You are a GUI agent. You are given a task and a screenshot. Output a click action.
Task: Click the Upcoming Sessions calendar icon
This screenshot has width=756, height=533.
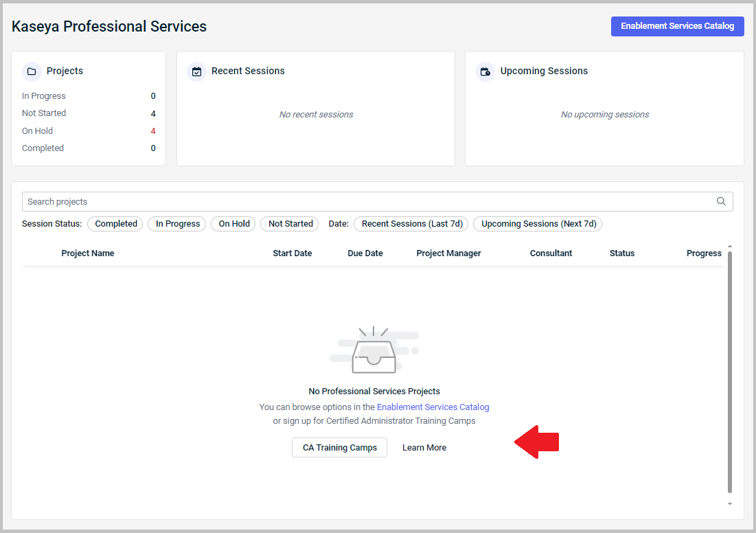point(485,71)
